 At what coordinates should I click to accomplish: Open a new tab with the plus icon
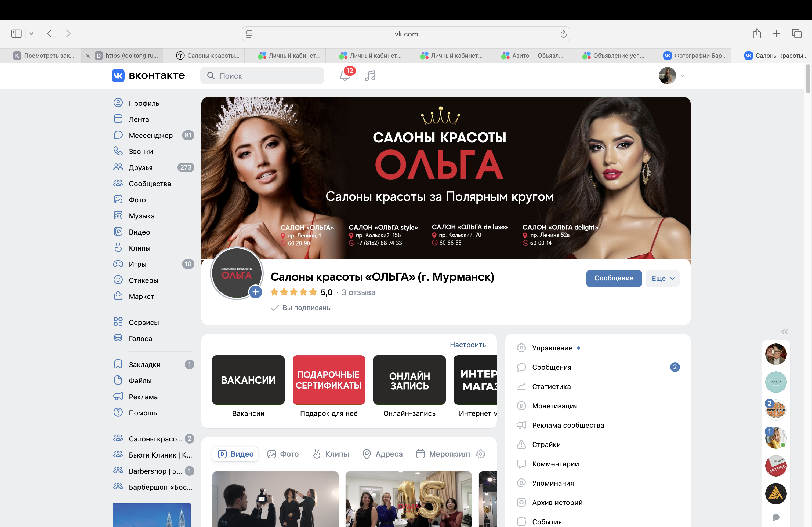[776, 33]
